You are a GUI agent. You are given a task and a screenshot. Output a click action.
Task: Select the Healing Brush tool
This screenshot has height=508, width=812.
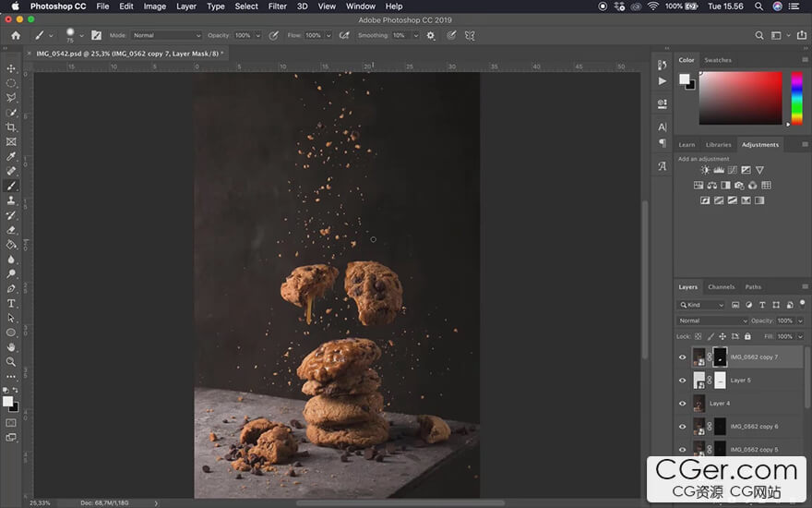[11, 171]
